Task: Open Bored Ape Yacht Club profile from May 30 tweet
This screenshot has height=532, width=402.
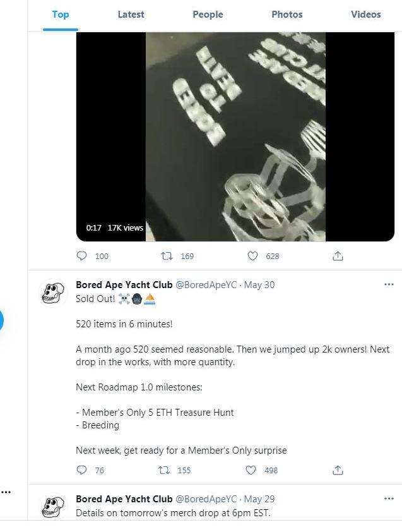Action: [x=124, y=285]
